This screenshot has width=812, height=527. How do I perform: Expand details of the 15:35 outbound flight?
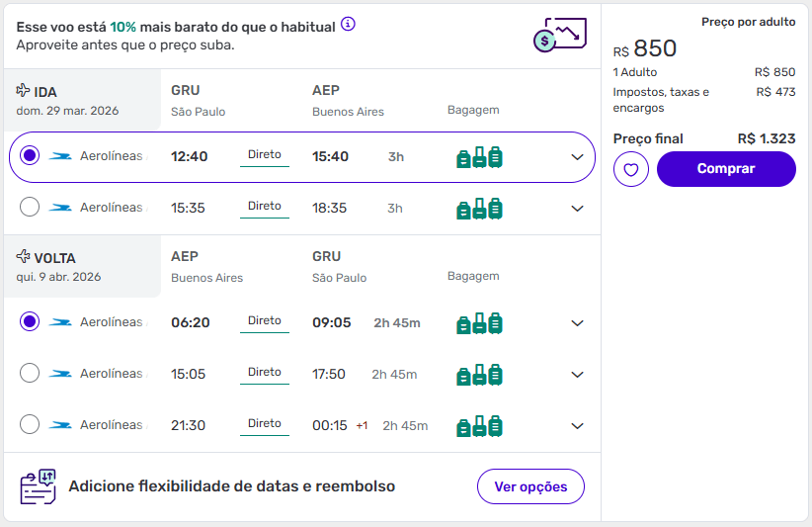pyautogui.click(x=578, y=209)
